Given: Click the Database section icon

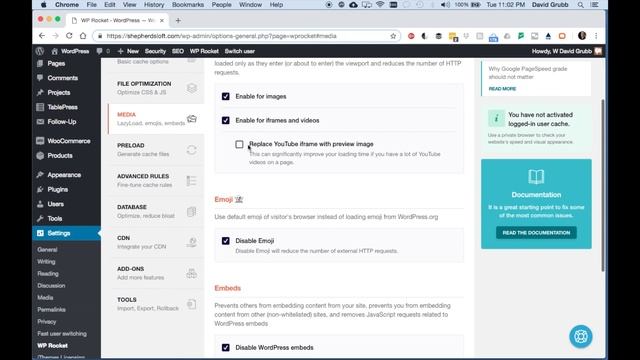Looking at the screenshot, I should [192, 211].
